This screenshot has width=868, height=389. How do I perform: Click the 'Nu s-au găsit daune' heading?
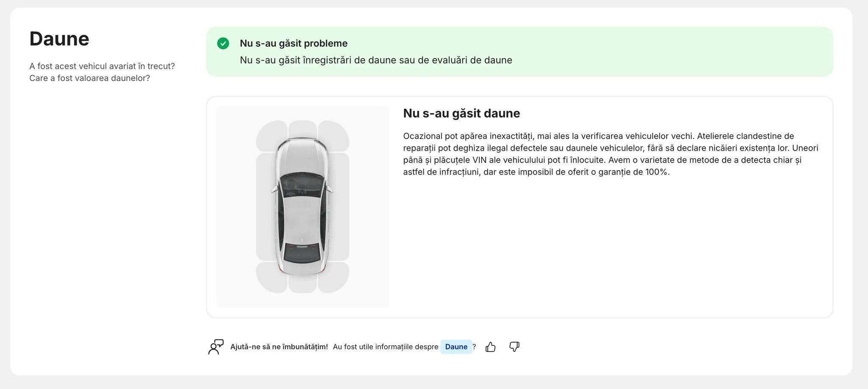(462, 113)
